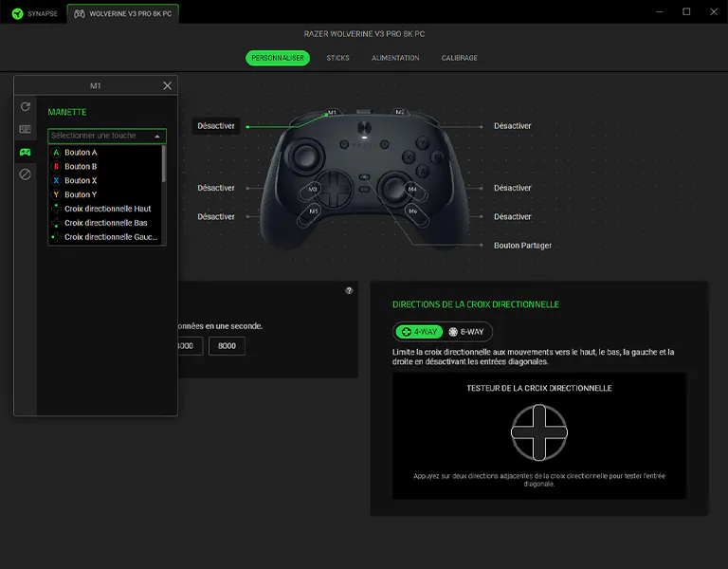Screen dimensions: 728x569
Task: Click the M2 button on the controller
Action: click(x=400, y=112)
